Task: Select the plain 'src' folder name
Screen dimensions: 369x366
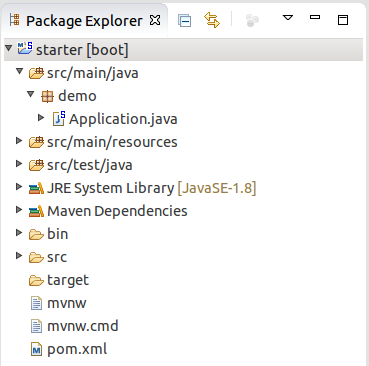Action: pyautogui.click(x=57, y=258)
